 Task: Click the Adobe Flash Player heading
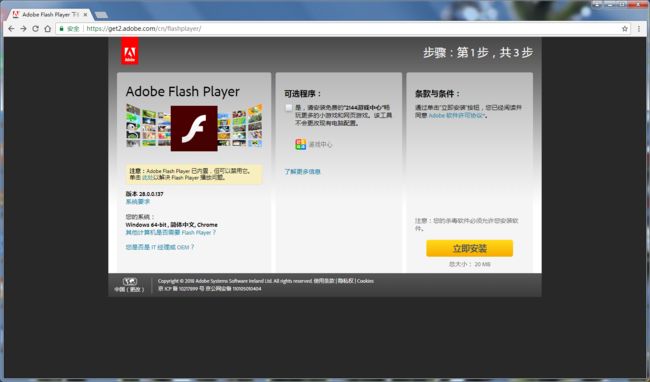point(182,92)
